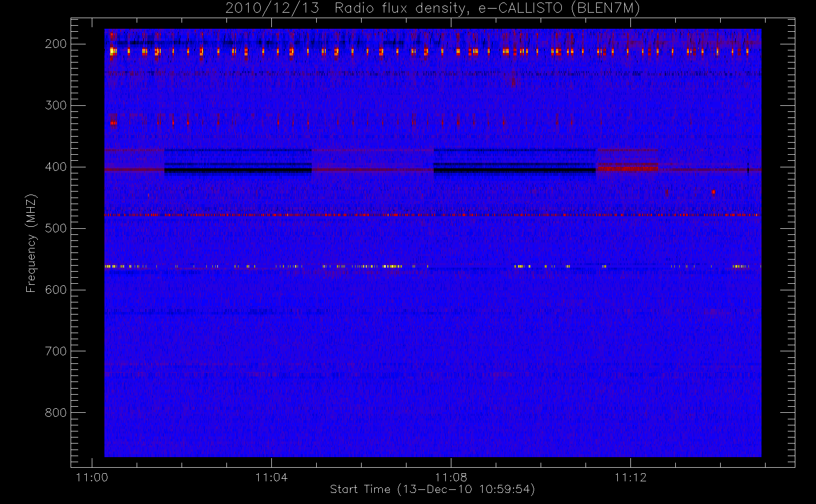816x504 pixels.
Task: Click the "Frequency (MHz)" y-axis label
Action: 31,243
